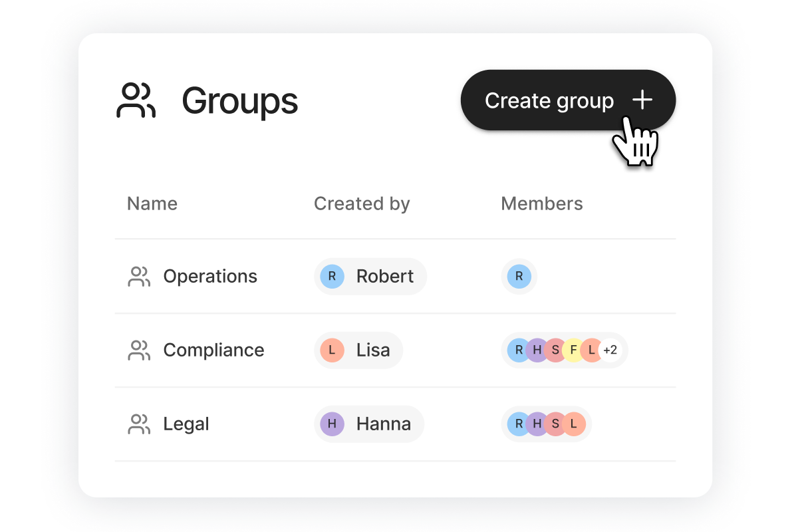
Task: Click the R member avatar for Operations
Action: coord(519,276)
